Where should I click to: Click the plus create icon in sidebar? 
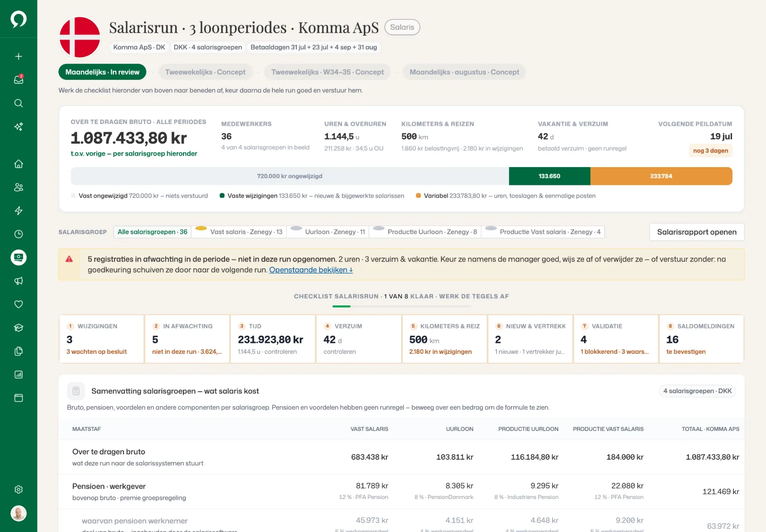(19, 57)
